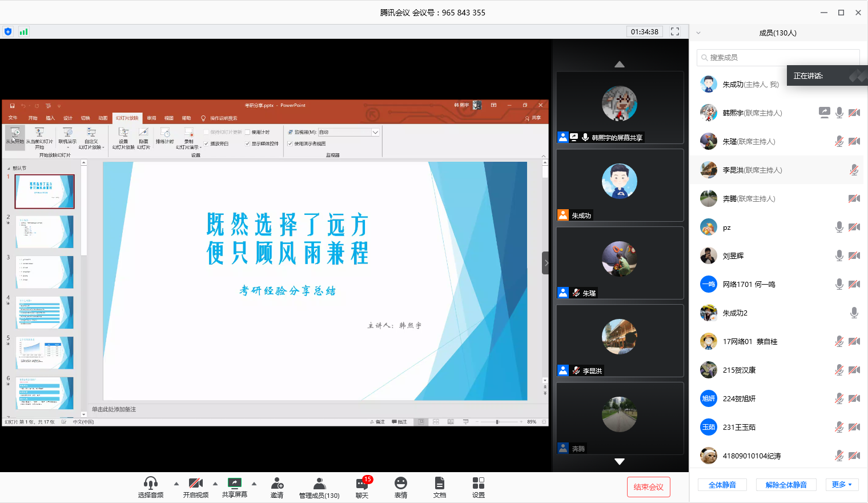Toggle the start video camera button
Screen dimensions: 868x503
tap(196, 484)
